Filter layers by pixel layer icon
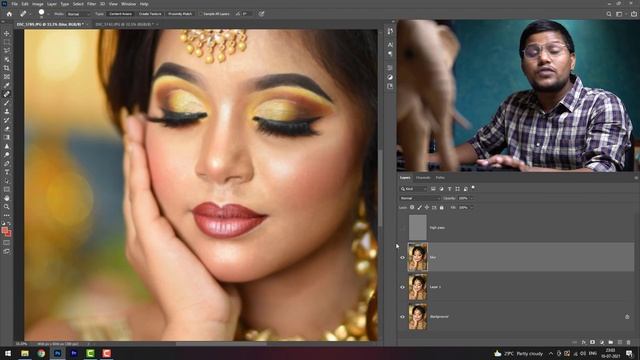 (433, 189)
